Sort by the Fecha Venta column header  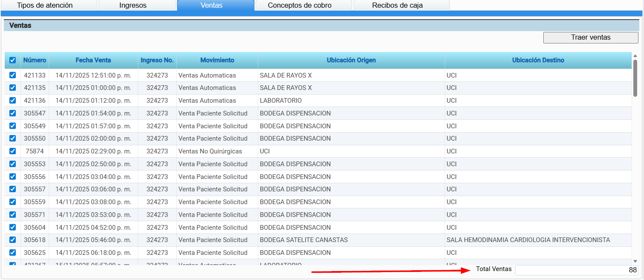click(93, 60)
